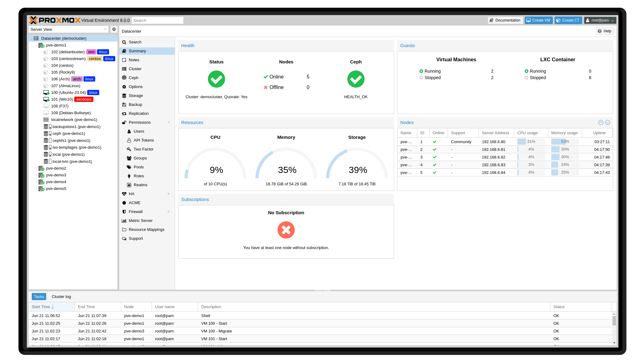Open the Server View dropdown

pyautogui.click(x=68, y=29)
